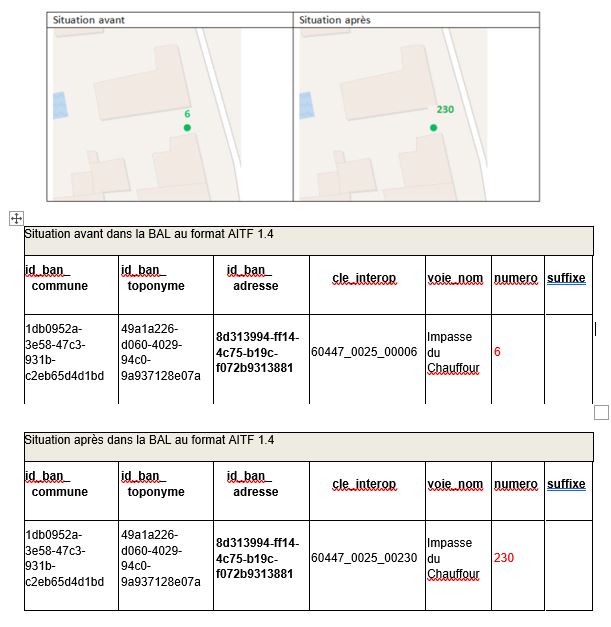This screenshot has height=627, width=611.
Task: Click the cell containing 60447_0025_00006
Action: coord(365,352)
